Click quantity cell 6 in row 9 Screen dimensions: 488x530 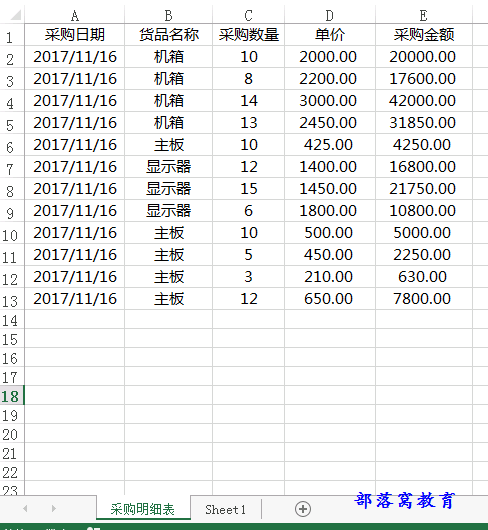[x=248, y=211]
